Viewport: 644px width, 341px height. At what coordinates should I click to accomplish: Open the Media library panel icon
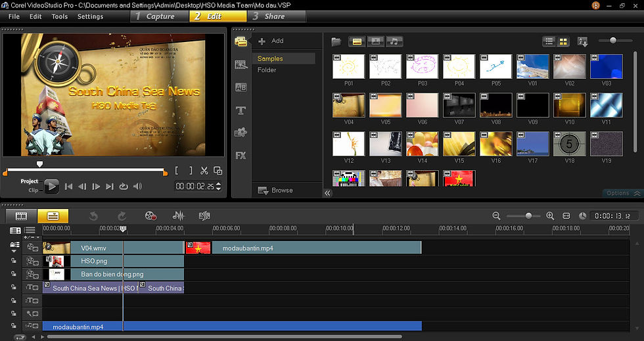tap(241, 41)
